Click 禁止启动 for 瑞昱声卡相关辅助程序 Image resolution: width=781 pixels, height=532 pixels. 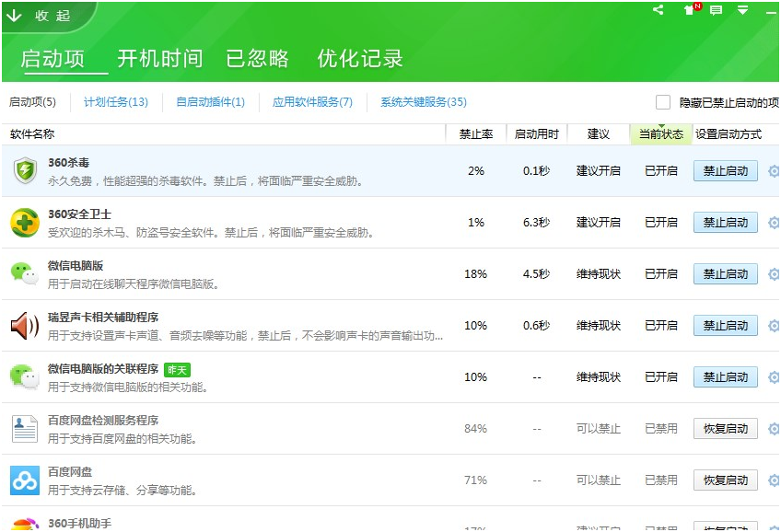click(x=725, y=326)
